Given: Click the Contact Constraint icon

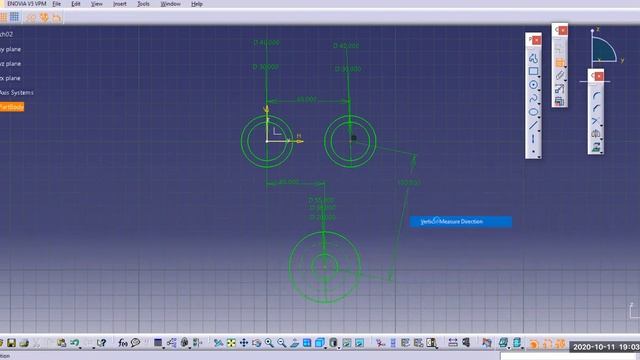Looking at the screenshot, I should [x=560, y=76].
